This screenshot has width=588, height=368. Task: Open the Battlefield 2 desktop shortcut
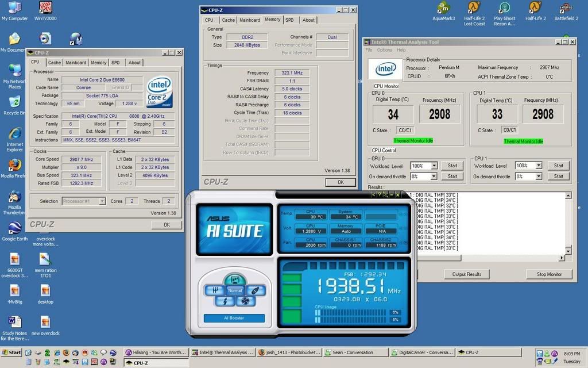click(566, 11)
